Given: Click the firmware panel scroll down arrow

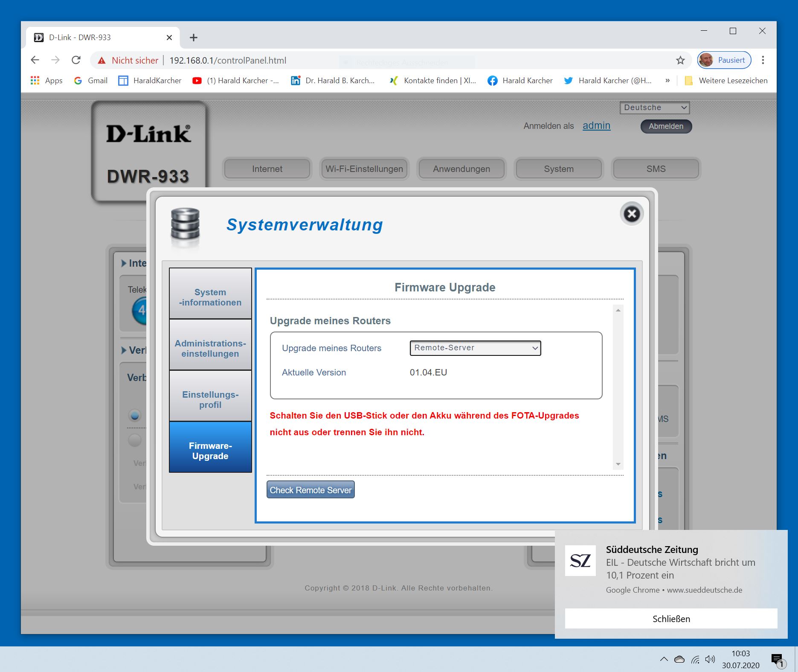Looking at the screenshot, I should [618, 464].
